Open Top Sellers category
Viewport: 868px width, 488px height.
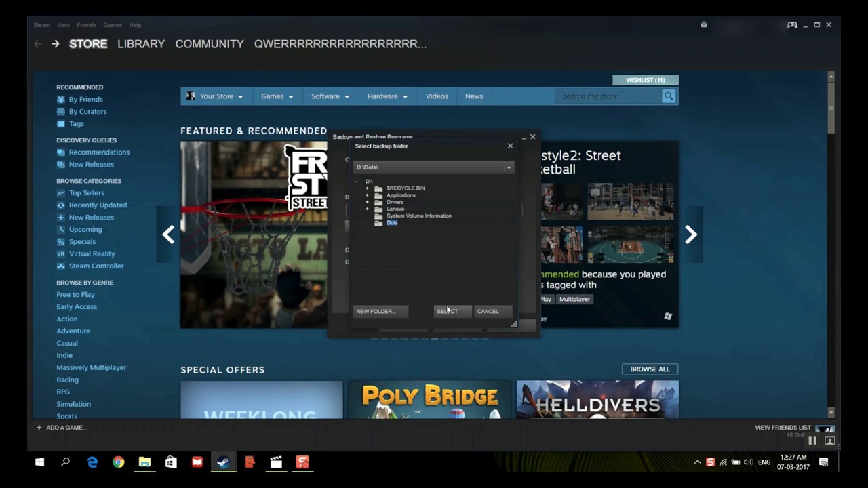click(x=86, y=193)
